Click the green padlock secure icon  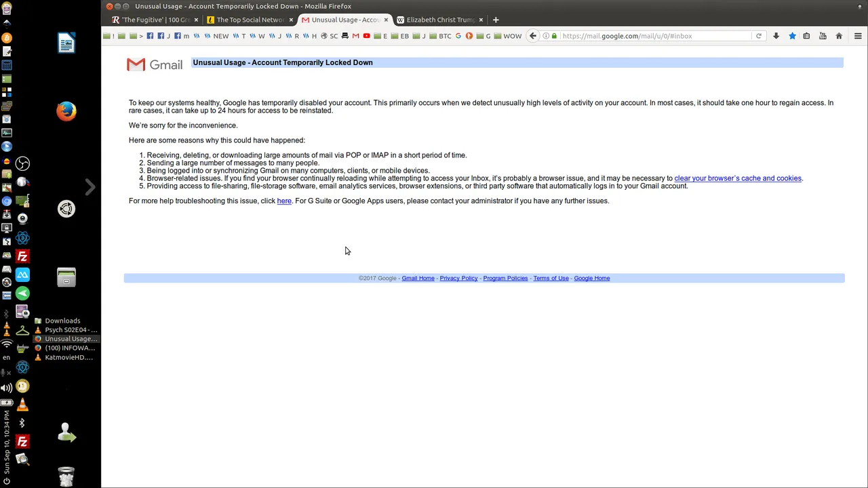pyautogui.click(x=555, y=36)
